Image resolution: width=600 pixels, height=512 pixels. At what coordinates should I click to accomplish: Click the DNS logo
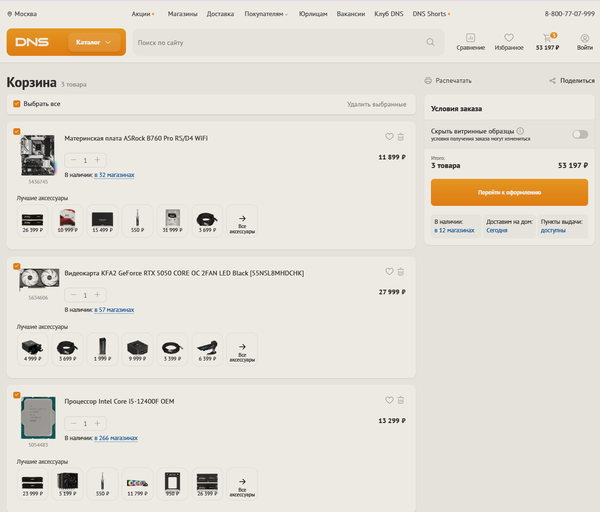click(32, 42)
